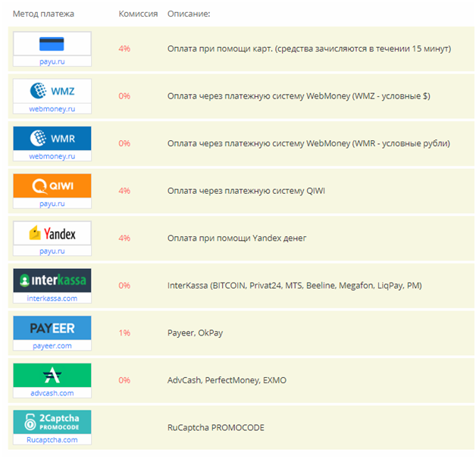Click 1% commission in Payeer row
This screenshot has width=476, height=459.
124,333
